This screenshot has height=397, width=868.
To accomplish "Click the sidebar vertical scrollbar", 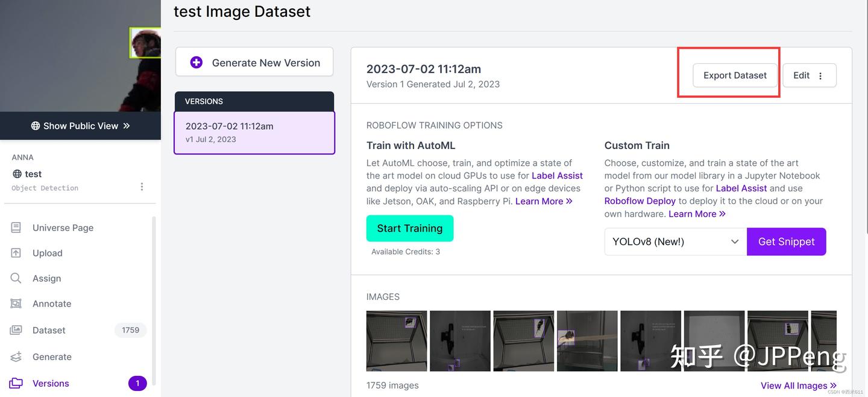I will (154, 302).
